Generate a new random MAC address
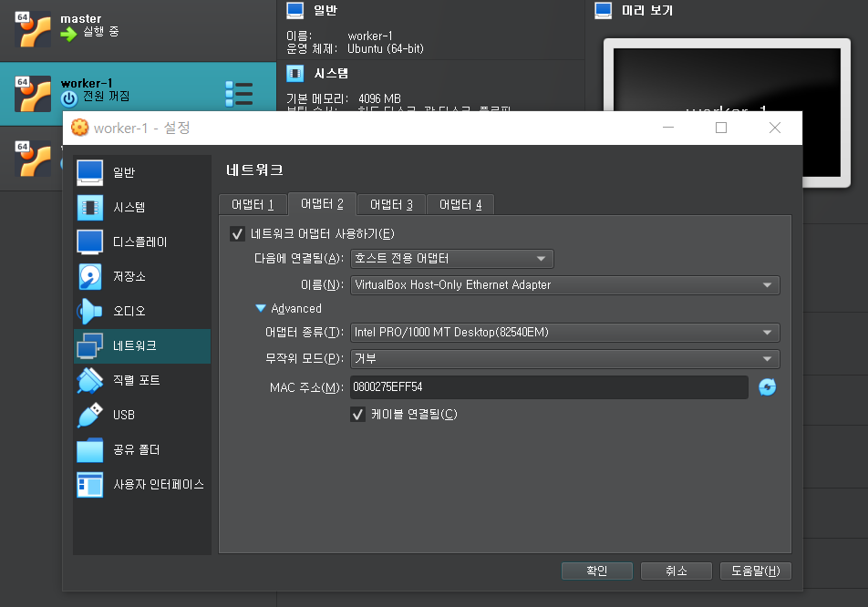 768,386
